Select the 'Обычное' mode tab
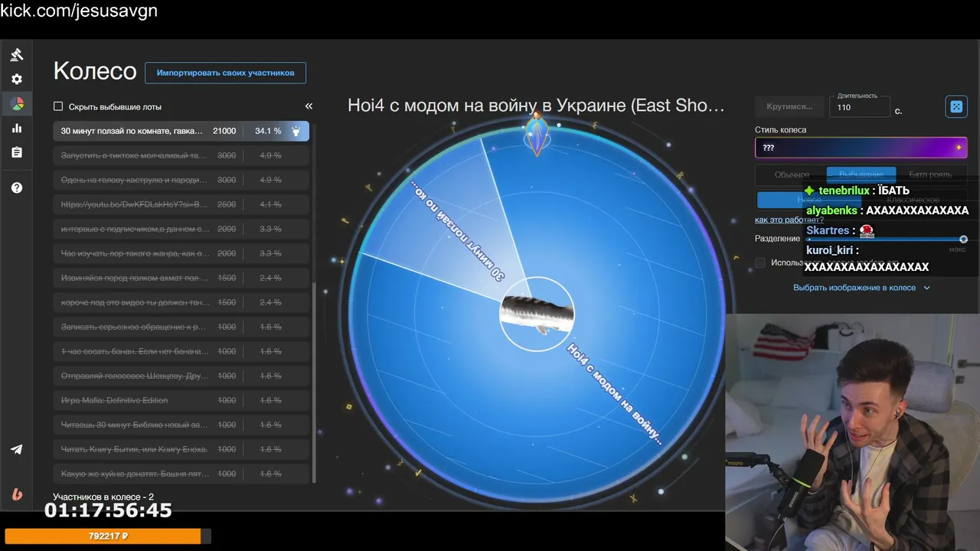This screenshot has width=980, height=551. [792, 174]
